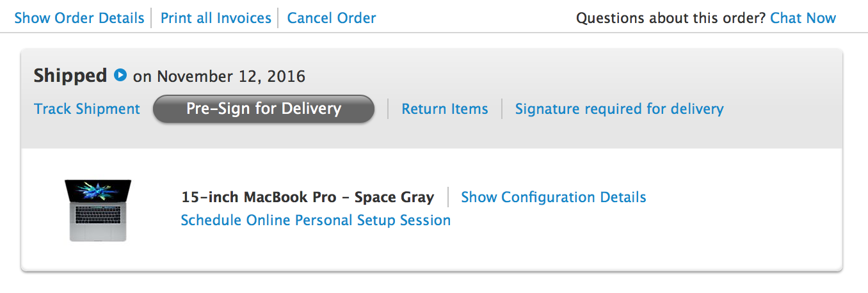Select Print all Invoices
This screenshot has width=868, height=293.
tap(216, 18)
